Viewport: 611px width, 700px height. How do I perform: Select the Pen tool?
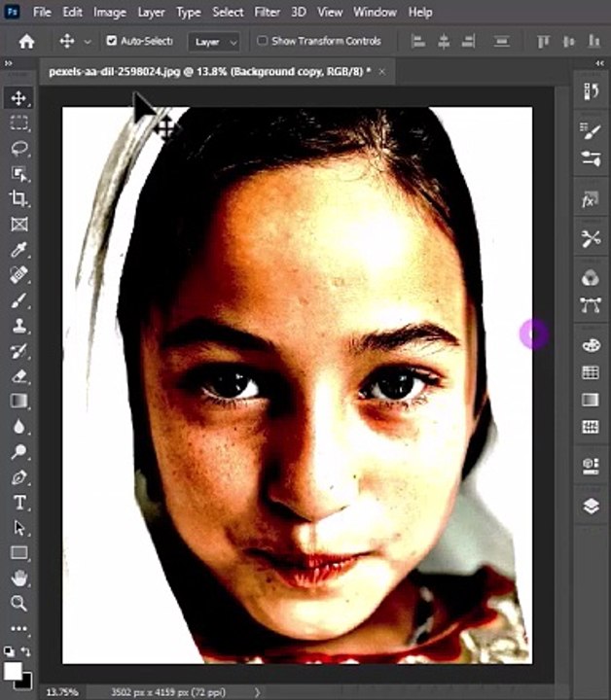coord(18,477)
